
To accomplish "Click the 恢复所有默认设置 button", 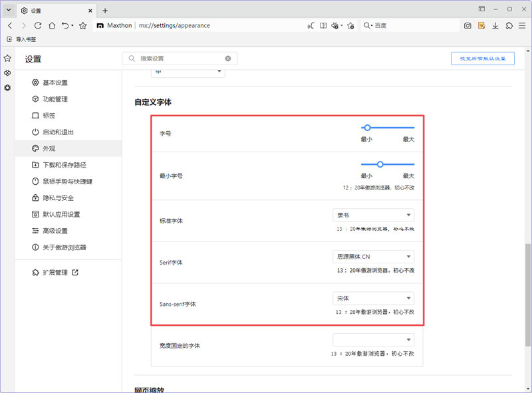I will tap(481, 59).
